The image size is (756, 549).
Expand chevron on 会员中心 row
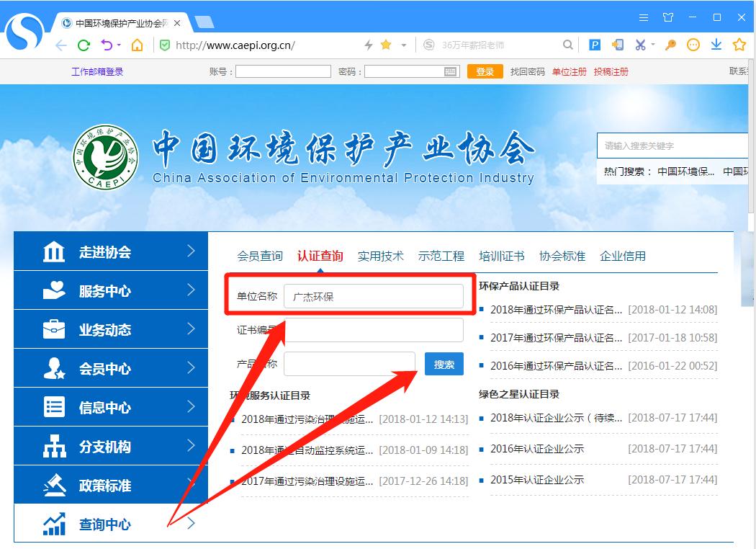click(x=191, y=368)
